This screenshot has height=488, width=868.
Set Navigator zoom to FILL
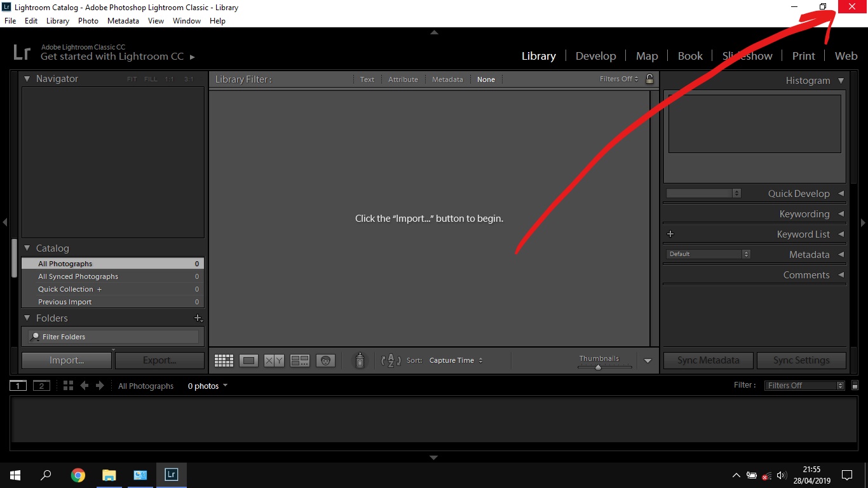[x=151, y=79]
